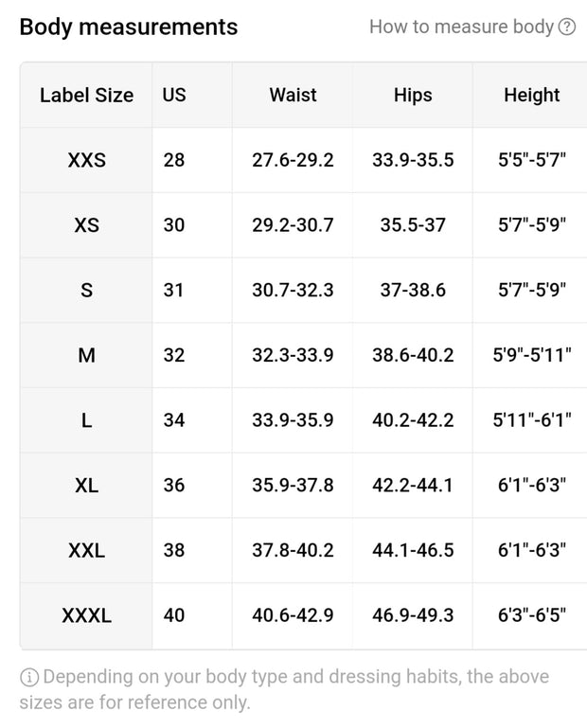
Task: Choose the M label size cell
Action: pyautogui.click(x=86, y=355)
